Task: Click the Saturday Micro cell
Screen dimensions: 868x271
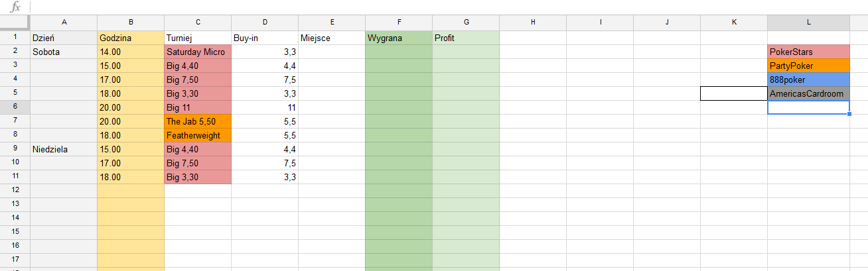Action: click(198, 52)
